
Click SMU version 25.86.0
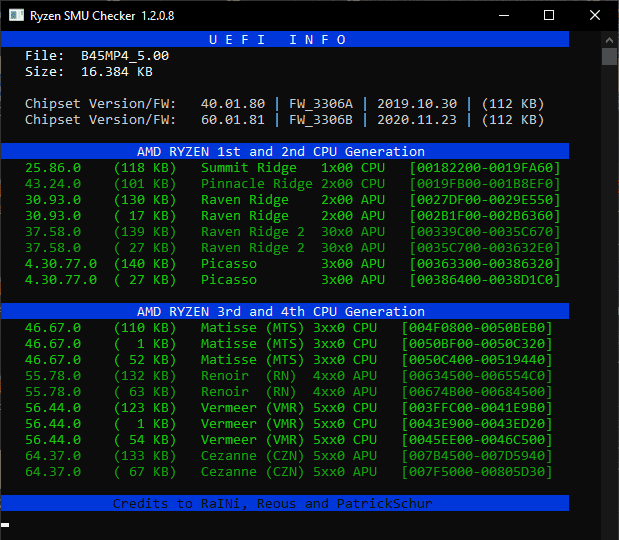[53, 168]
